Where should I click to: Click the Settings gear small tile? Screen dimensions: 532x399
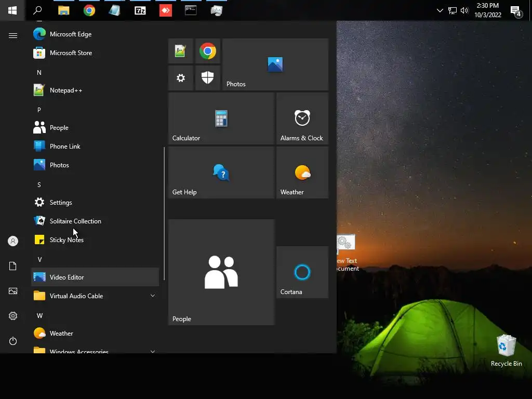[x=180, y=78]
